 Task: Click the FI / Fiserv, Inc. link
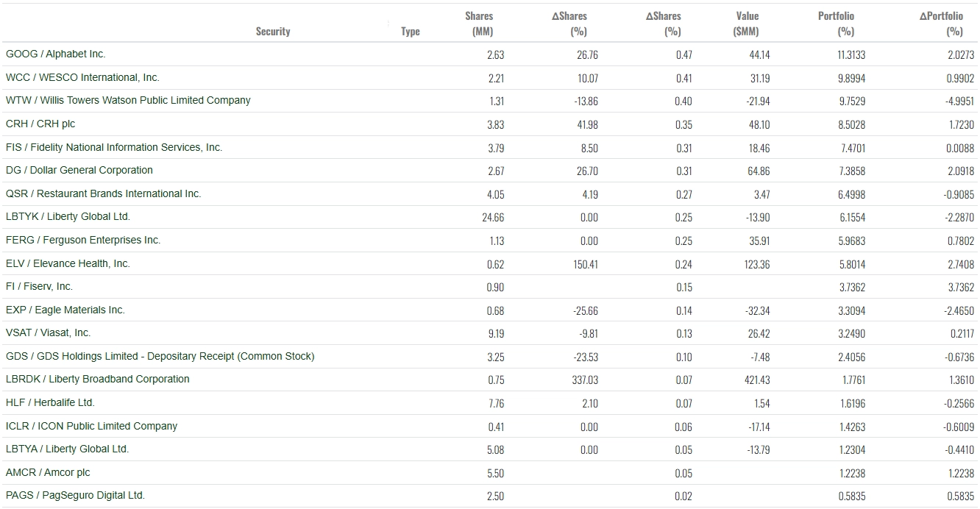pyautogui.click(x=40, y=287)
